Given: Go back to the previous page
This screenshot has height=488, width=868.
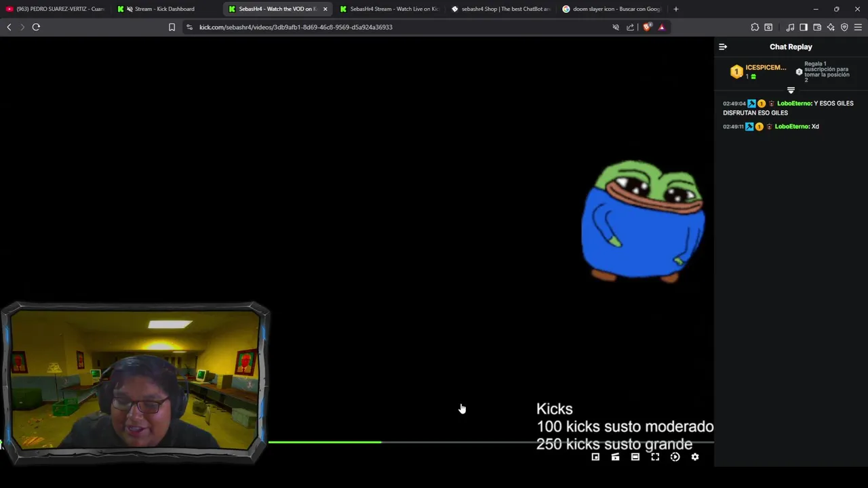Looking at the screenshot, I should tap(9, 27).
